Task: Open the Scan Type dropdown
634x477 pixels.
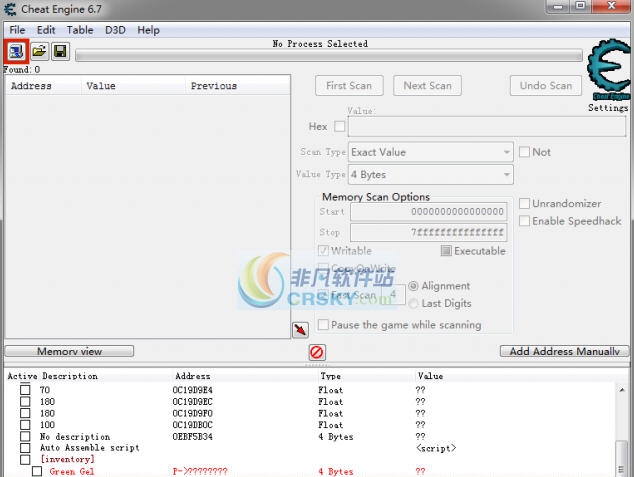Action: click(x=431, y=152)
